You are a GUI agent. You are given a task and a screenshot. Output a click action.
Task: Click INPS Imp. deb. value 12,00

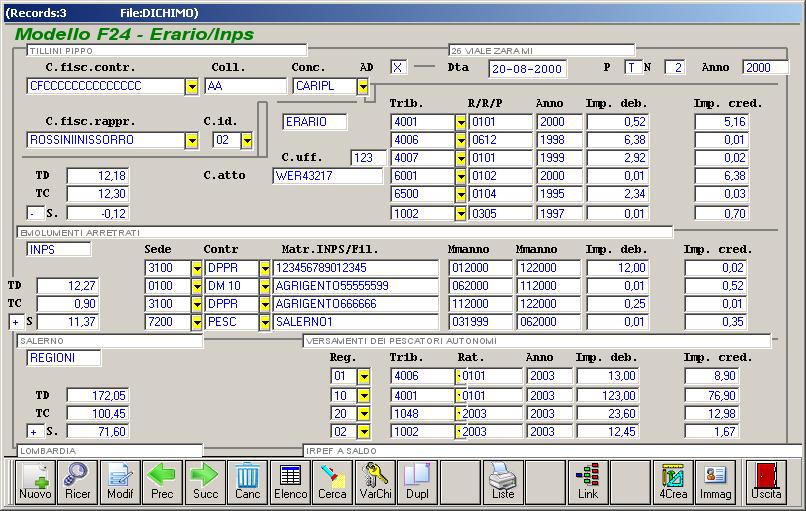pyautogui.click(x=618, y=268)
